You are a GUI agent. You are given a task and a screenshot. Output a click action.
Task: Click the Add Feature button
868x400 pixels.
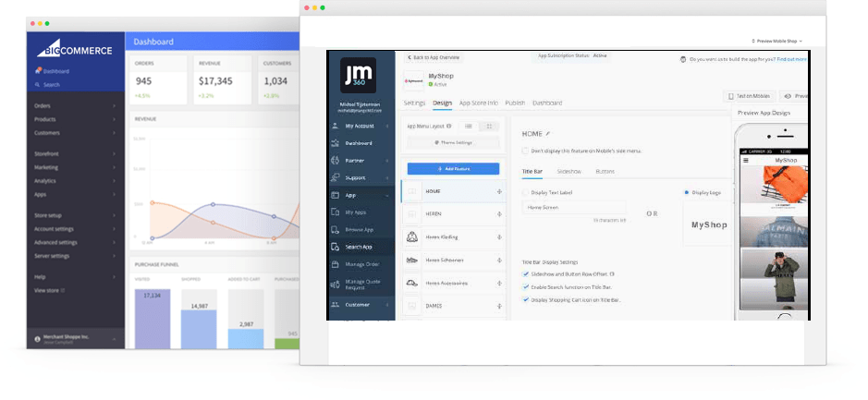453,169
